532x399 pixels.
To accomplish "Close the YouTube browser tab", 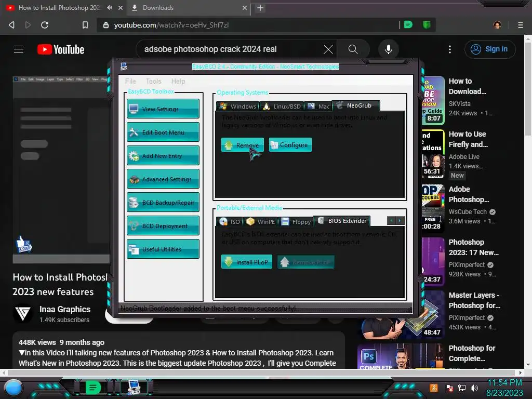I will pyautogui.click(x=121, y=7).
